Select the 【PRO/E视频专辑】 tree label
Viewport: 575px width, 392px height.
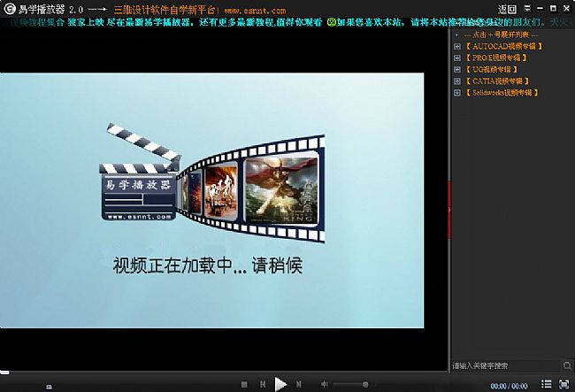point(496,58)
